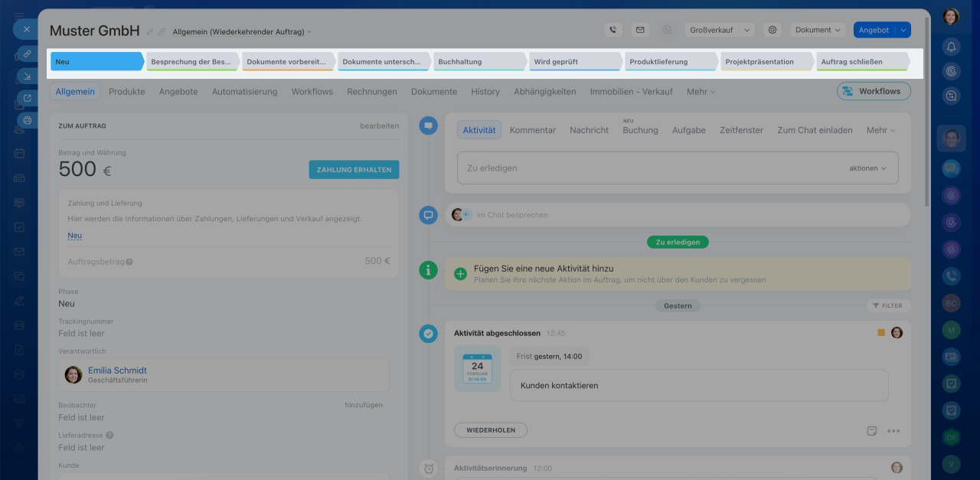The width and height of the screenshot is (980, 480).
Task: Open settings via the gear icon
Action: [773, 30]
